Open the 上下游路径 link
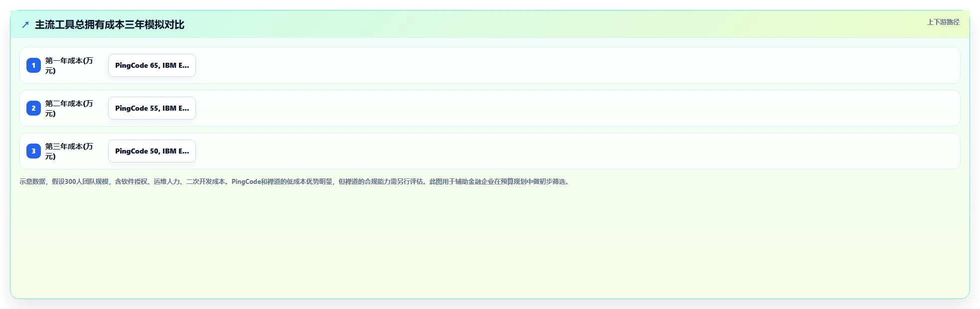This screenshot has height=309, width=980. [943, 22]
